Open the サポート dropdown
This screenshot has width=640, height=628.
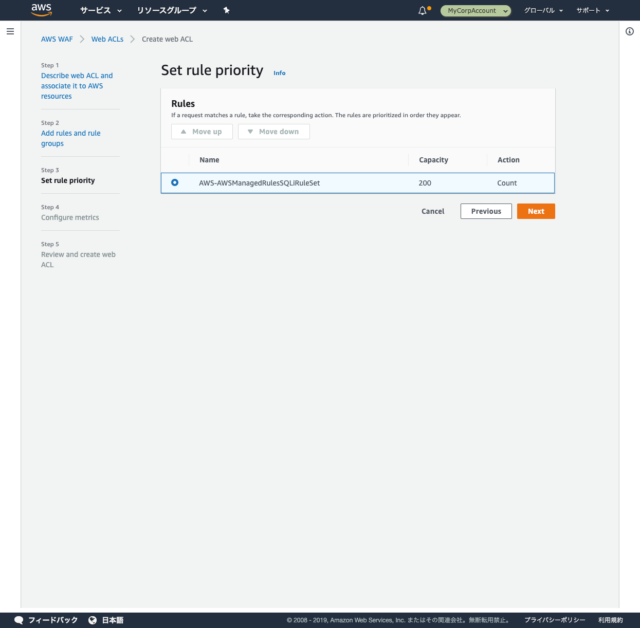(x=593, y=11)
